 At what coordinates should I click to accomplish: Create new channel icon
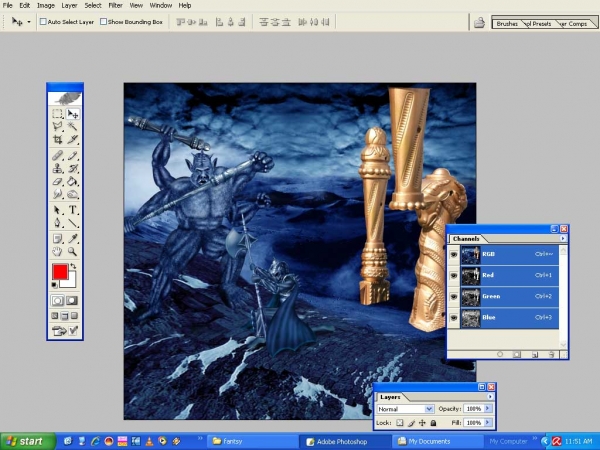pyautogui.click(x=535, y=354)
